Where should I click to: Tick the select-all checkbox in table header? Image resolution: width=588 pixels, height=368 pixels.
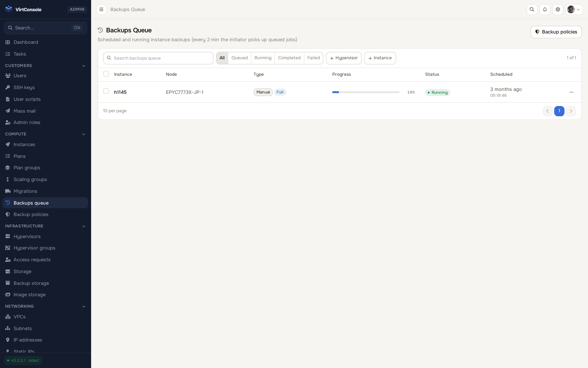pyautogui.click(x=106, y=74)
